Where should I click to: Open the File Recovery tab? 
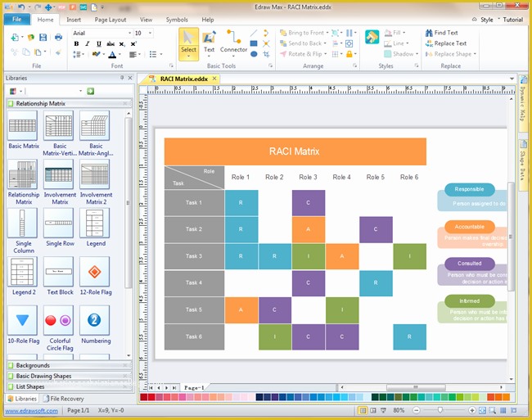(64, 399)
